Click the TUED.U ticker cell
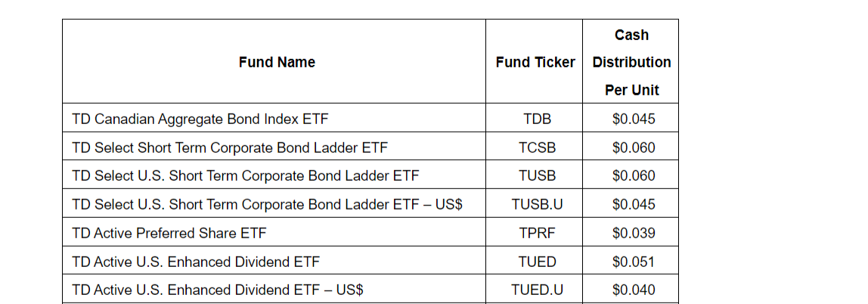 click(537, 290)
